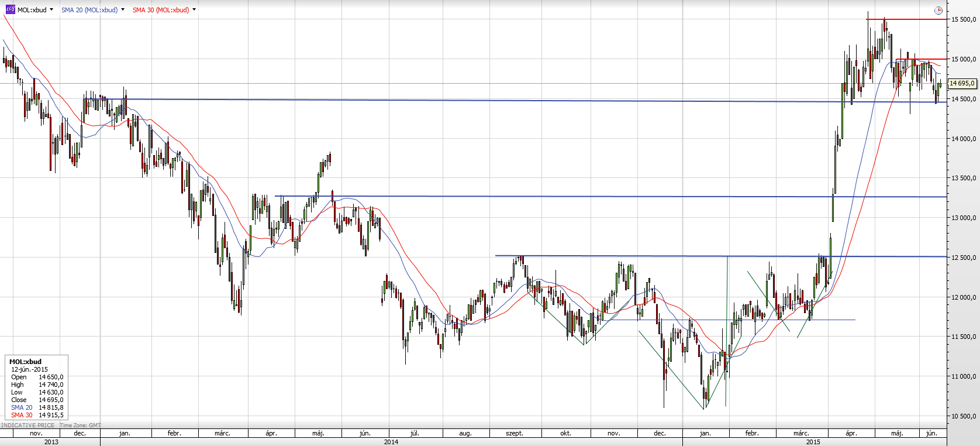Image resolution: width=980 pixels, height=446 pixels.
Task: Click the 12 000,0 price axis label
Action: pos(964,297)
